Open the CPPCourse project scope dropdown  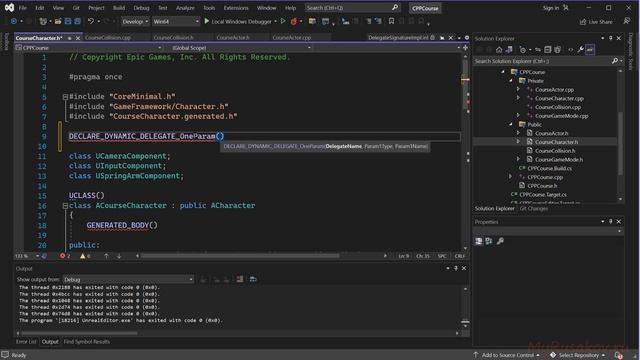(89, 48)
